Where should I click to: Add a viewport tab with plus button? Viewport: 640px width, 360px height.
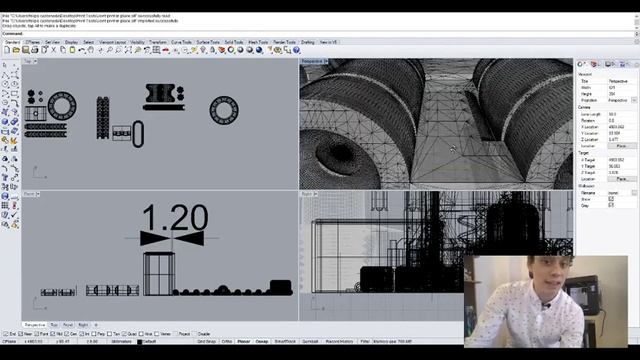click(x=96, y=325)
